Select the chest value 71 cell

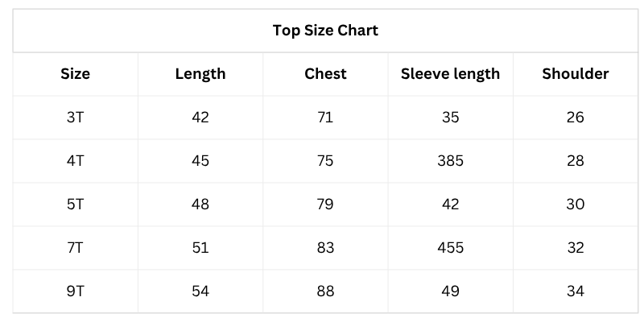(x=325, y=118)
